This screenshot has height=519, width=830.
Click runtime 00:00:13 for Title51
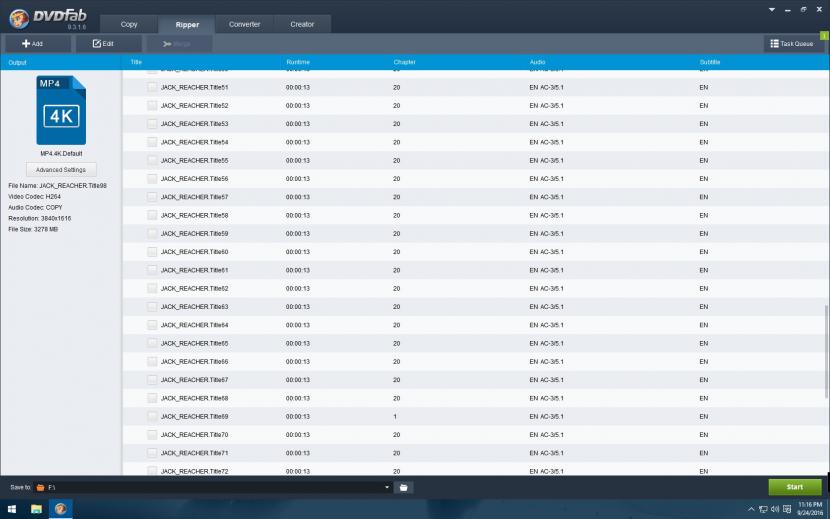point(297,87)
